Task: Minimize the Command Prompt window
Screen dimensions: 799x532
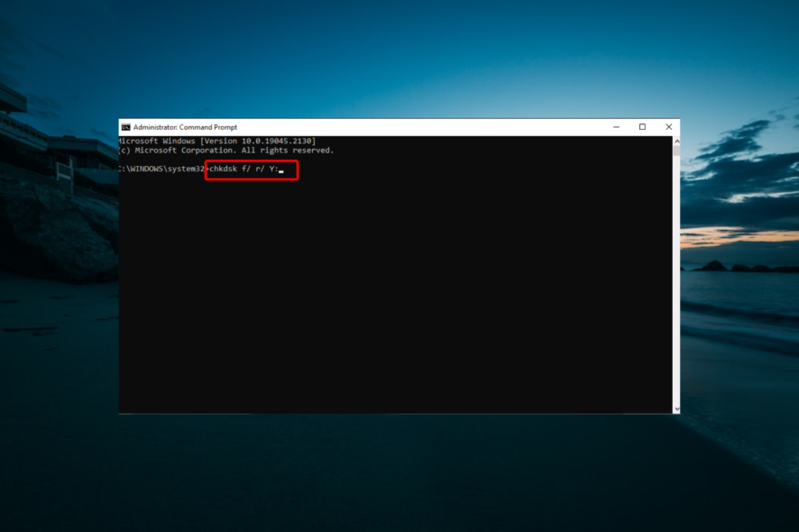Action: coord(616,126)
